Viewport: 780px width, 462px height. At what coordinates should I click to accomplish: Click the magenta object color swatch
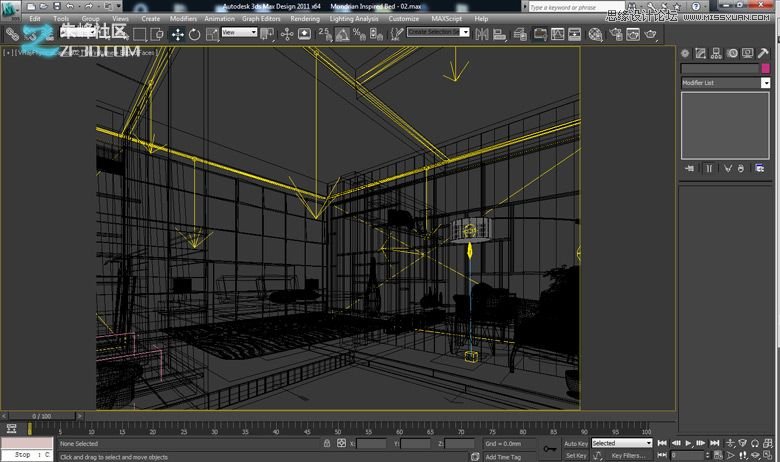pyautogui.click(x=765, y=68)
